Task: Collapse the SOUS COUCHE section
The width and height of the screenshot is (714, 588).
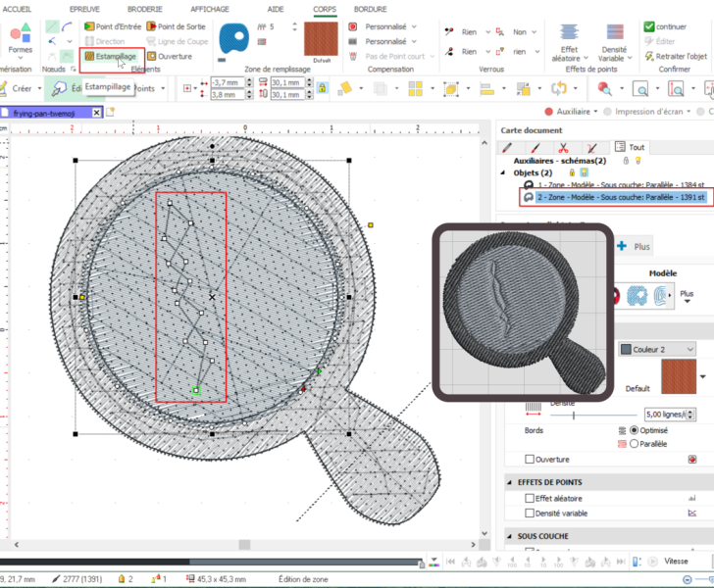Action: tap(509, 536)
